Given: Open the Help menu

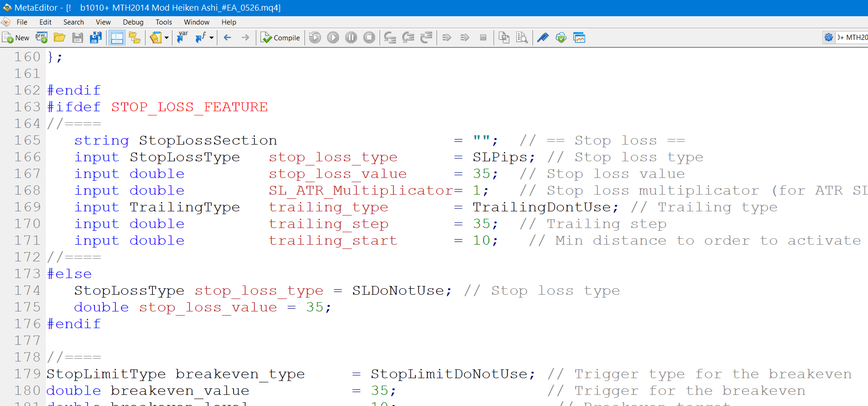Looking at the screenshot, I should click(229, 22).
